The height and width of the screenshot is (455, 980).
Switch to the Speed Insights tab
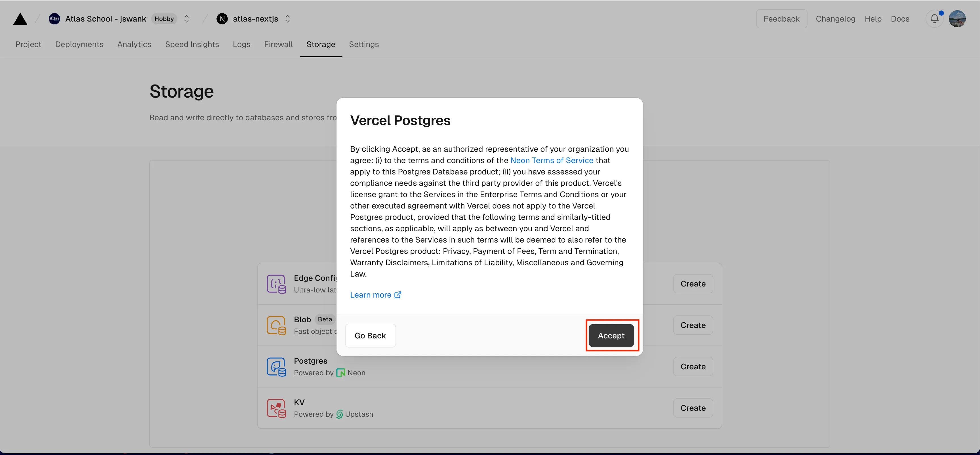point(192,44)
